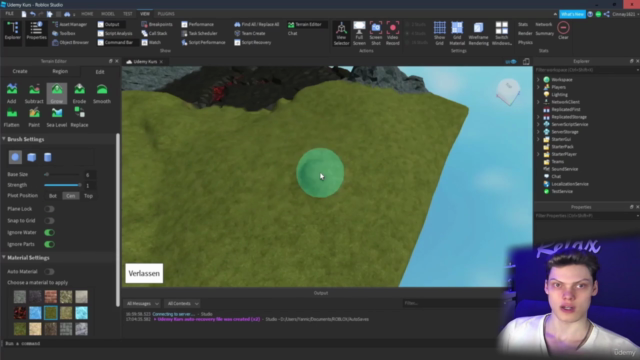The width and height of the screenshot is (640, 360).
Task: Switch to the HOME ribbon tab
Action: pyautogui.click(x=87, y=14)
